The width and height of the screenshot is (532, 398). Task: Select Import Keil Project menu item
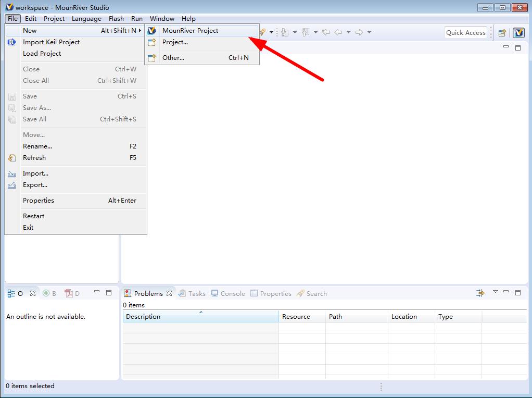pos(75,42)
